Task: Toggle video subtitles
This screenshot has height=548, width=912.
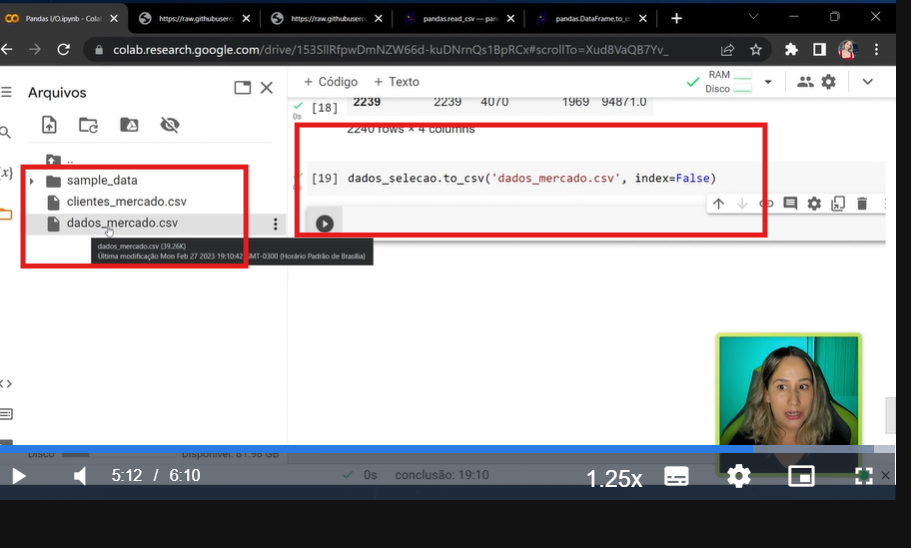Action: tap(676, 476)
